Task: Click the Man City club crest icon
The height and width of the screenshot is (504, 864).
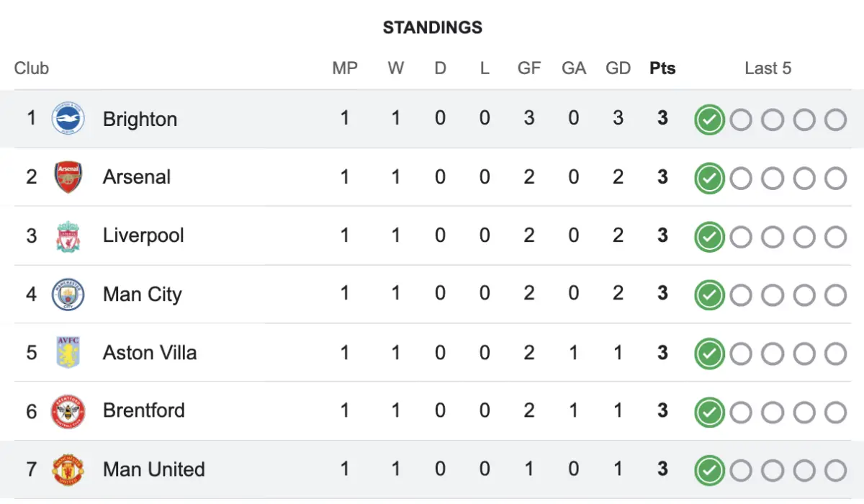Action: (x=68, y=294)
